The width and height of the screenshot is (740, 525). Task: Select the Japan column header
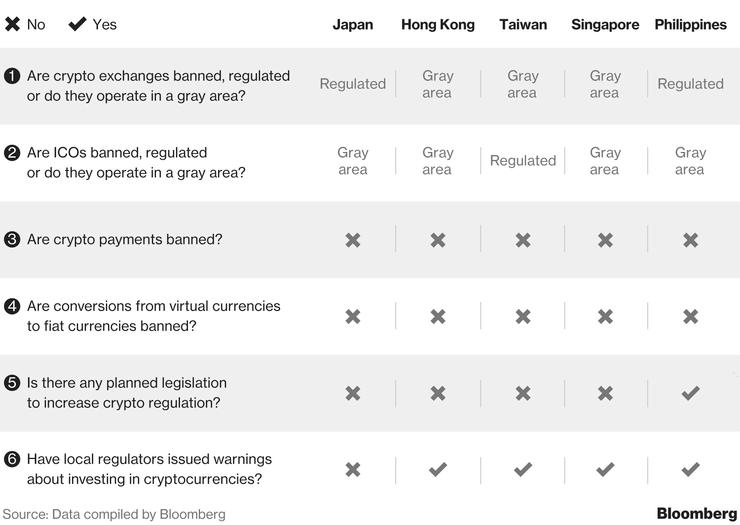click(x=353, y=25)
